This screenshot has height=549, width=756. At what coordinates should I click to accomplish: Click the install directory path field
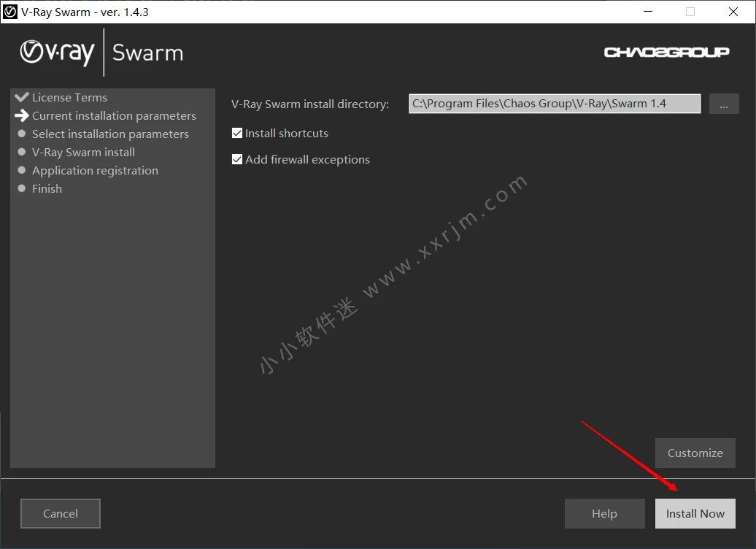click(x=555, y=104)
